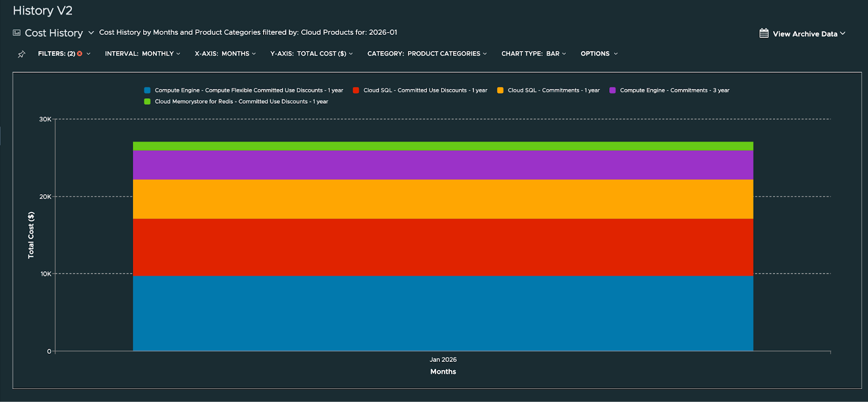
Task: Clear filters using the red X icon
Action: pos(80,54)
